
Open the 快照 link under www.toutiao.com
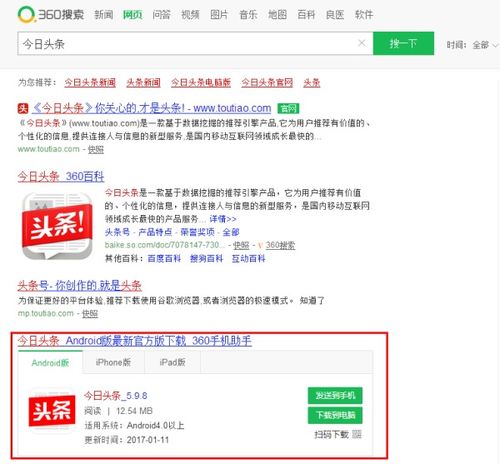coord(96,150)
